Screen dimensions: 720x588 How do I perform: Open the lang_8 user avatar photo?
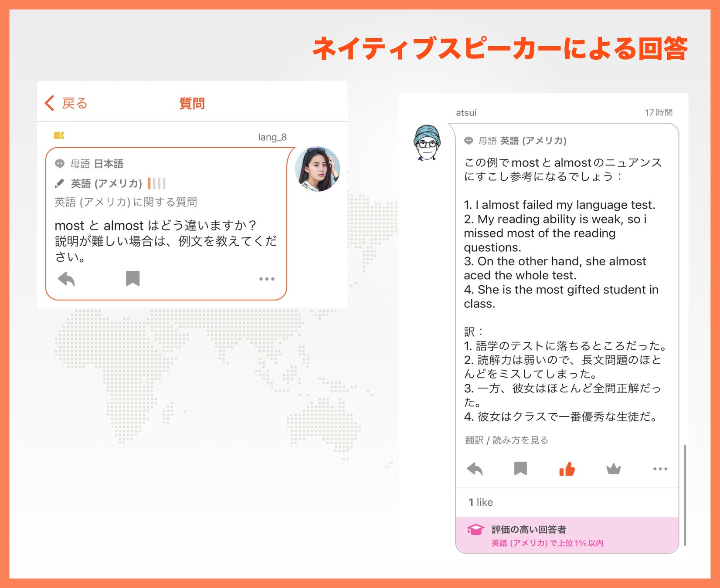(x=317, y=169)
